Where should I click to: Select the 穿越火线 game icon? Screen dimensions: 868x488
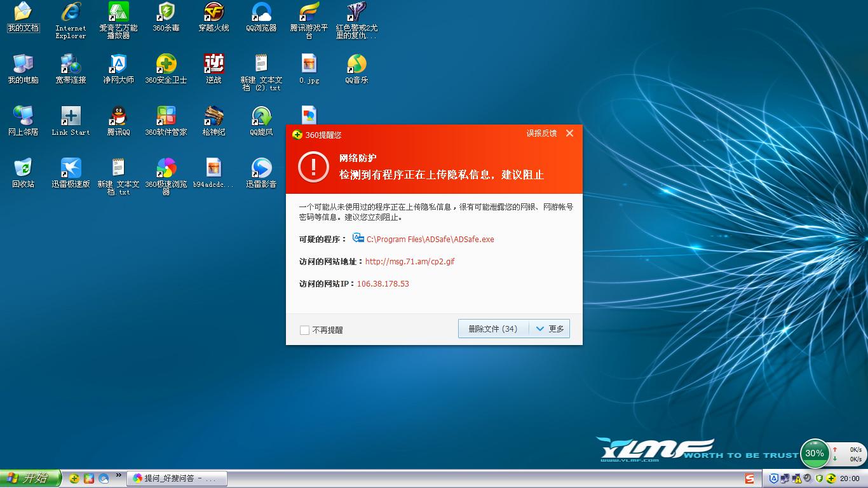pyautogui.click(x=214, y=17)
